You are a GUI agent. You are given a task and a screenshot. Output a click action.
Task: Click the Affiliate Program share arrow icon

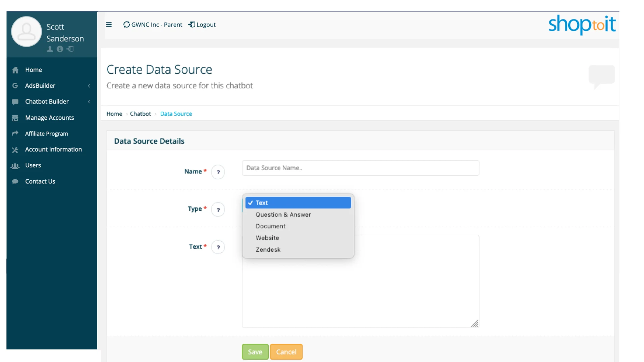click(x=15, y=133)
